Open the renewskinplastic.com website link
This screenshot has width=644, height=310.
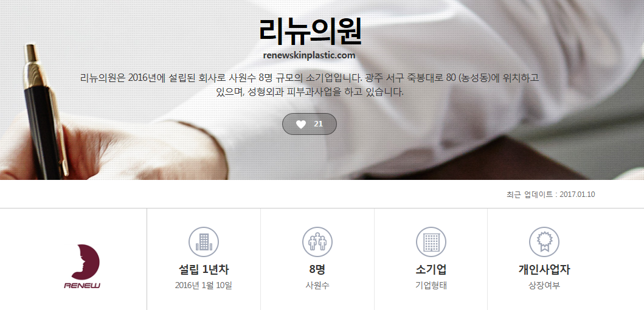pos(310,55)
